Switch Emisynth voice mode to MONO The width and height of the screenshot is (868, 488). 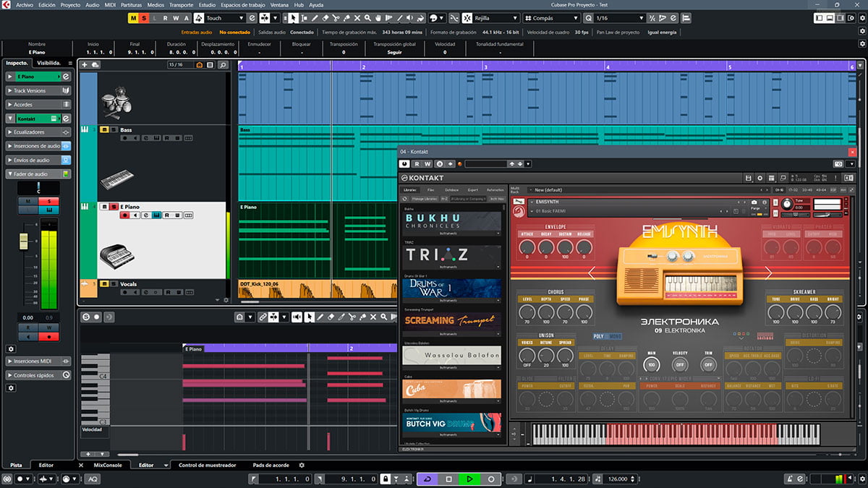[616, 336]
